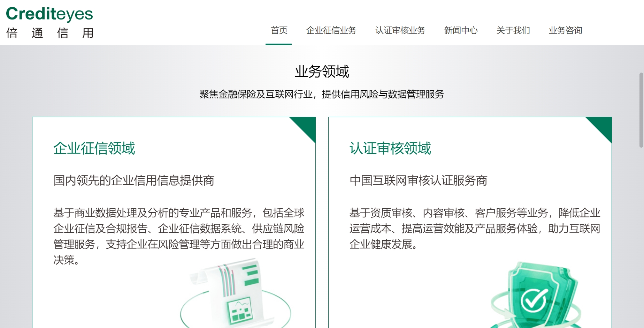This screenshot has width=644, height=328.
Task: Open the 关于我们 menu item
Action: pos(513,31)
